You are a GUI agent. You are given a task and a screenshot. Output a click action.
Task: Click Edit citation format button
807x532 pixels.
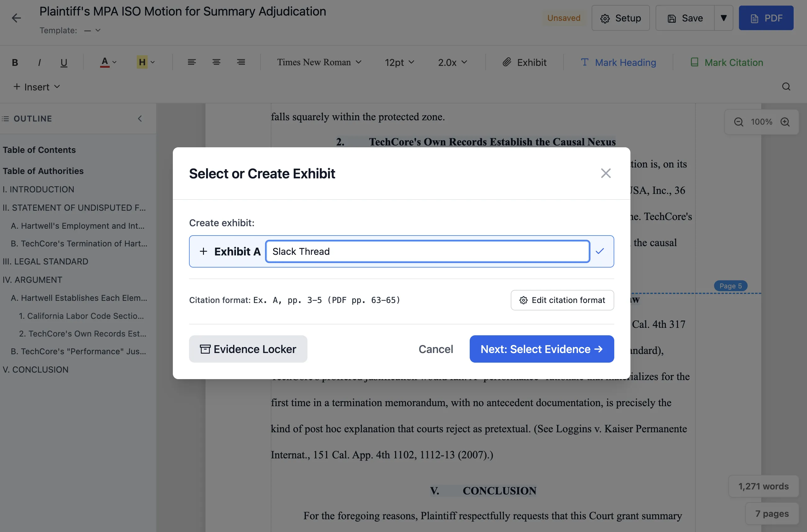(562, 300)
